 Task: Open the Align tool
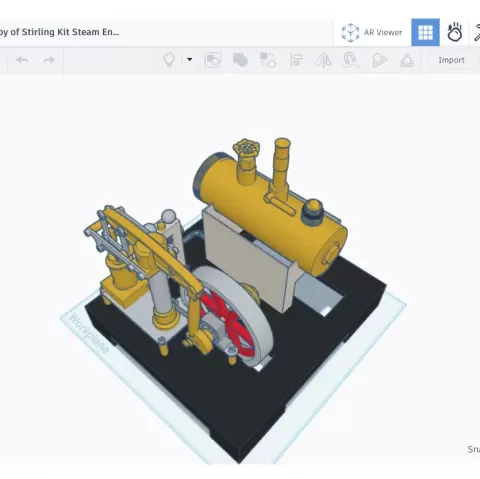coord(296,60)
